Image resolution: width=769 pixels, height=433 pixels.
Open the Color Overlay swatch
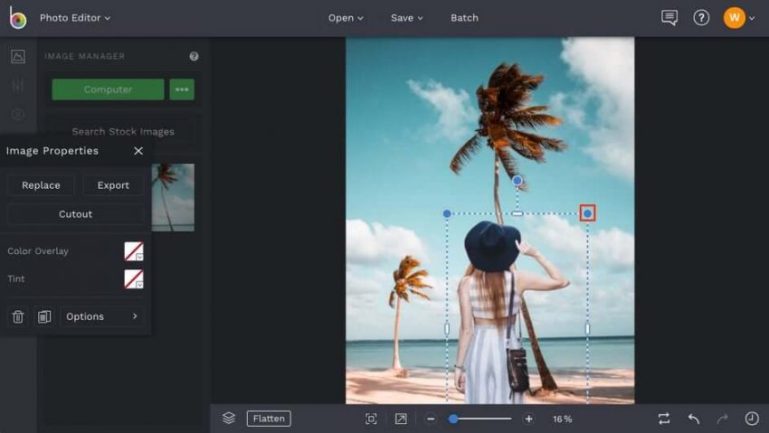pos(134,251)
